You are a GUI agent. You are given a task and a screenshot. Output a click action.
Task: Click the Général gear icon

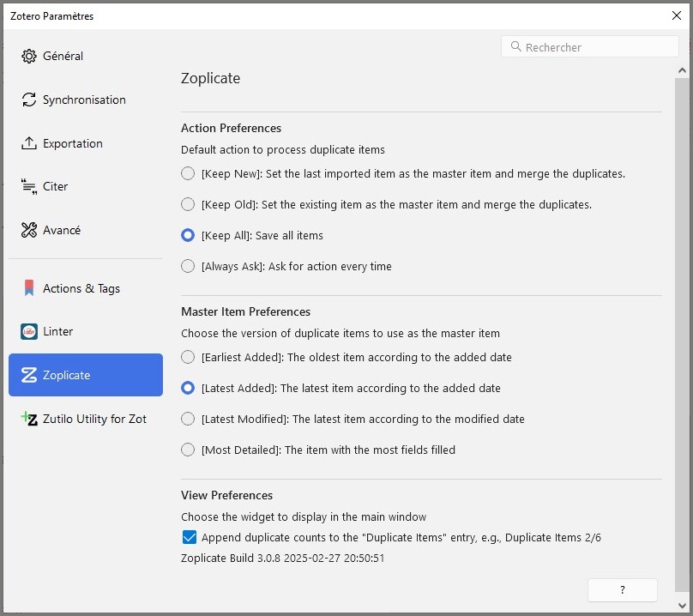(29, 56)
